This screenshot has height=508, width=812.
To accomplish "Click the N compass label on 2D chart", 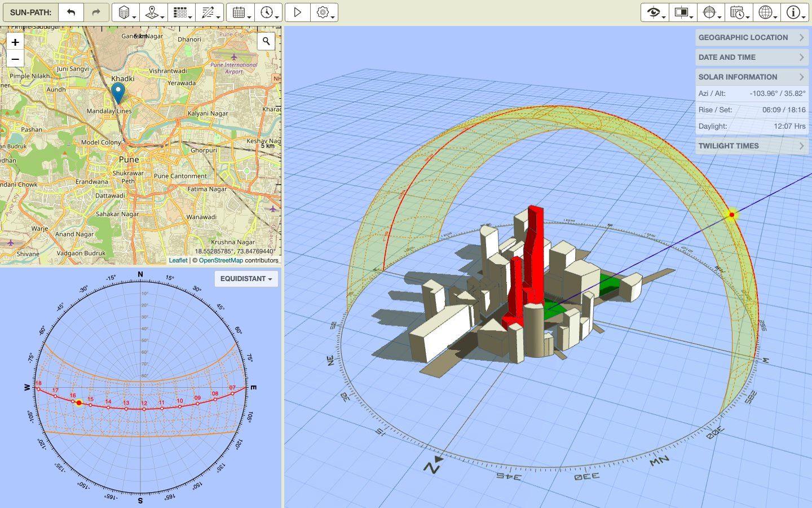I will pos(140,274).
